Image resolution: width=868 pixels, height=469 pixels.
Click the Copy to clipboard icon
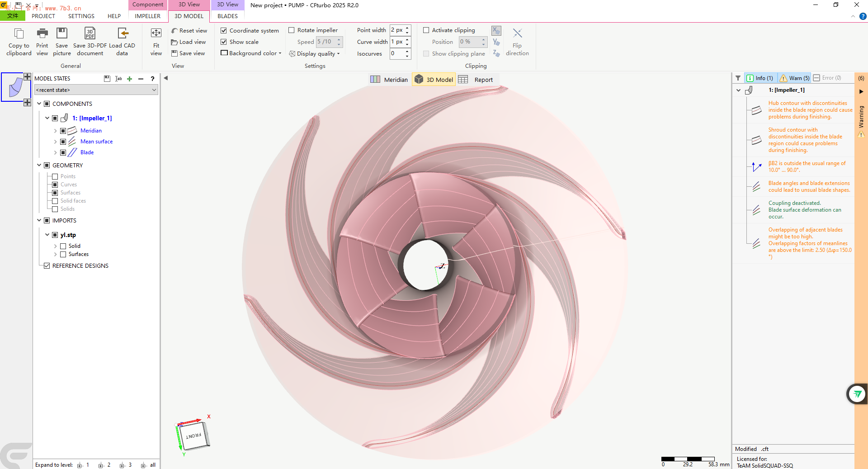pos(19,33)
